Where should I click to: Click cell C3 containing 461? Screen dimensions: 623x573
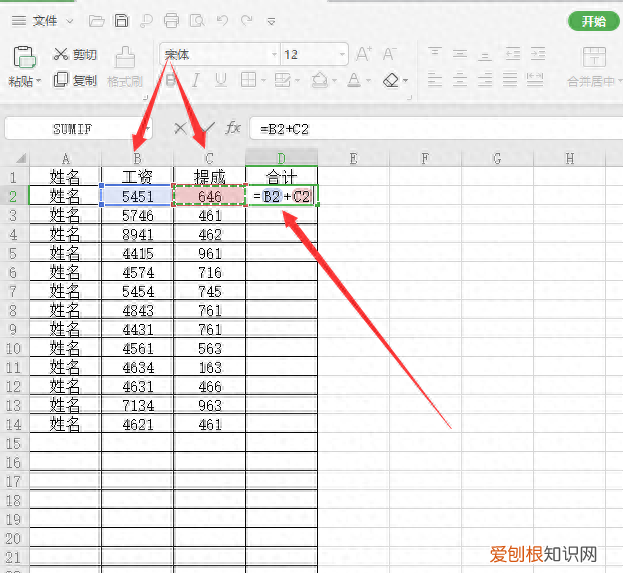[x=209, y=215]
